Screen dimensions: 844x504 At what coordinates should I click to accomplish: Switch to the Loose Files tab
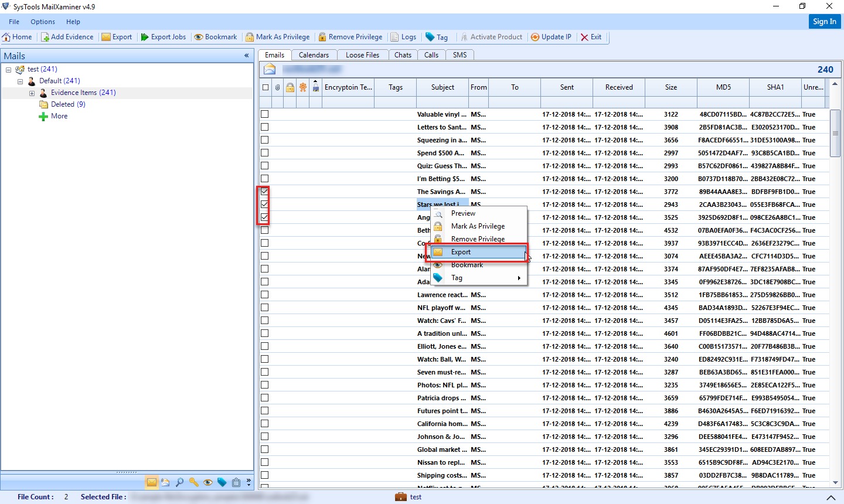pyautogui.click(x=362, y=55)
